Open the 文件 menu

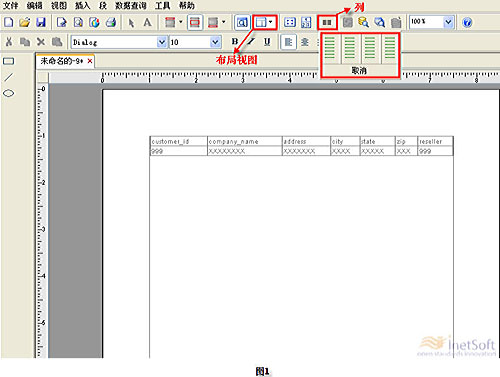point(10,5)
